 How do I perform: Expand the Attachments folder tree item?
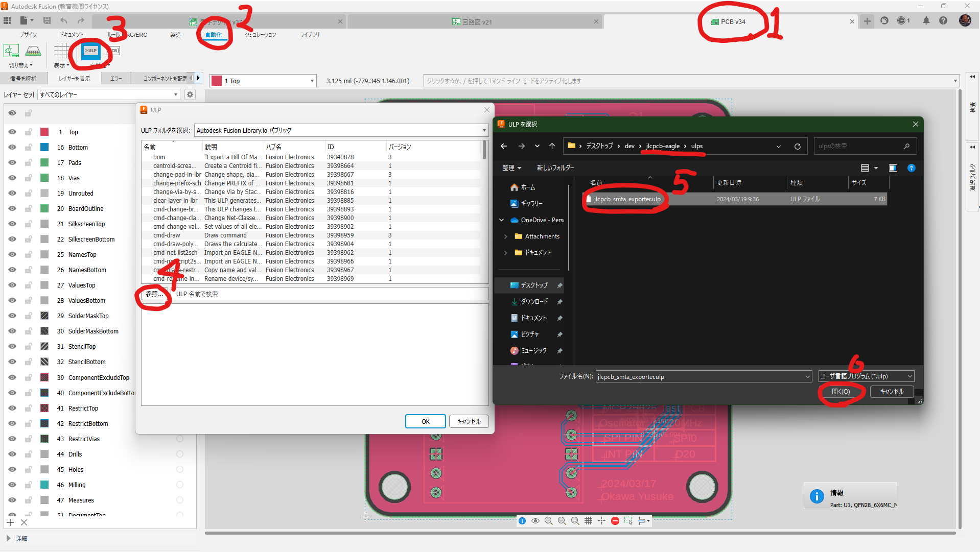(506, 236)
